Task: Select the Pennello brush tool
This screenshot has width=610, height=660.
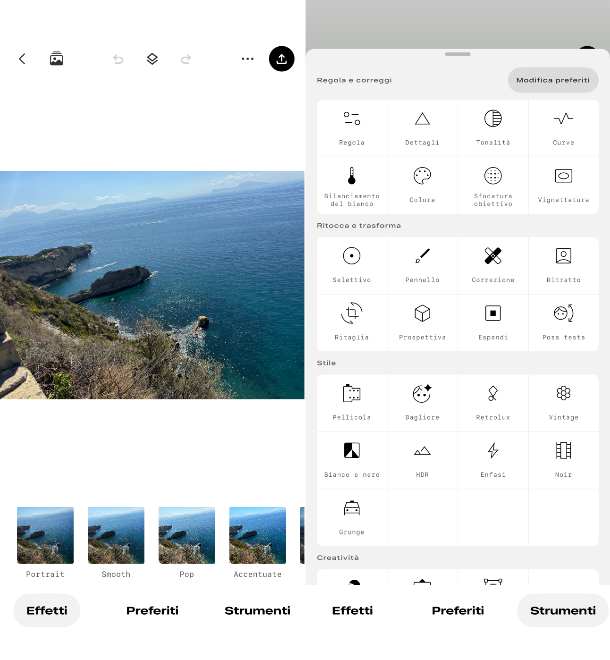Action: [422, 264]
